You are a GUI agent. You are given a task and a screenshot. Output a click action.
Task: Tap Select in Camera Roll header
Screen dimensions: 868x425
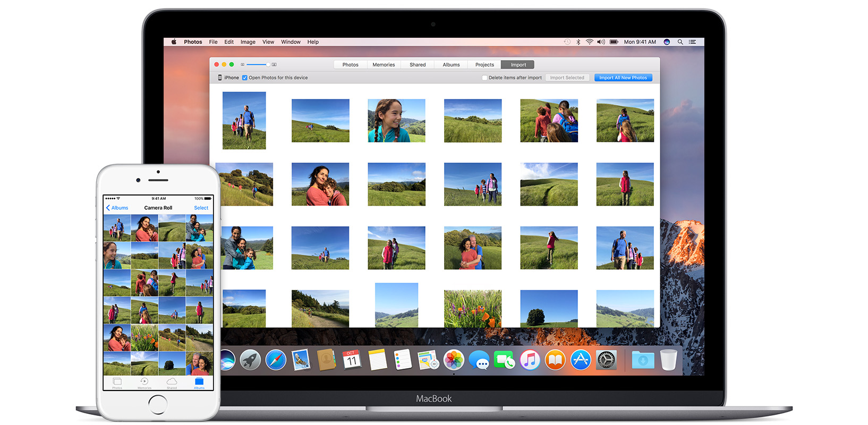pyautogui.click(x=201, y=208)
